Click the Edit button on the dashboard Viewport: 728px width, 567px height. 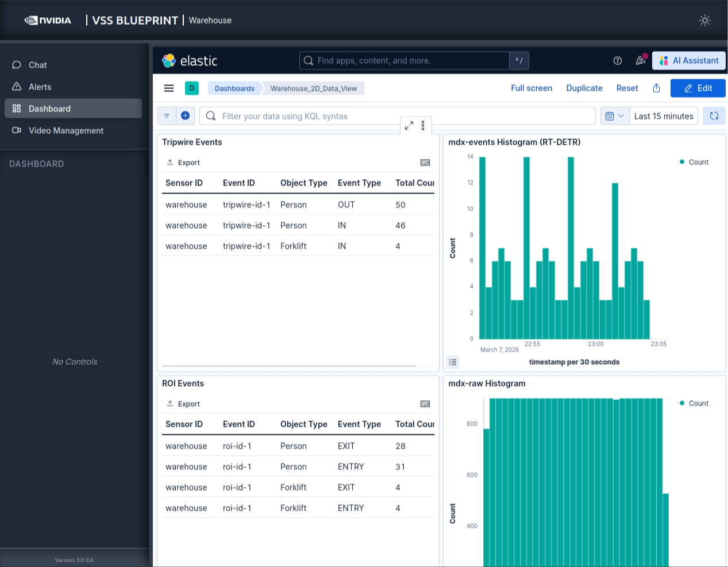point(698,88)
